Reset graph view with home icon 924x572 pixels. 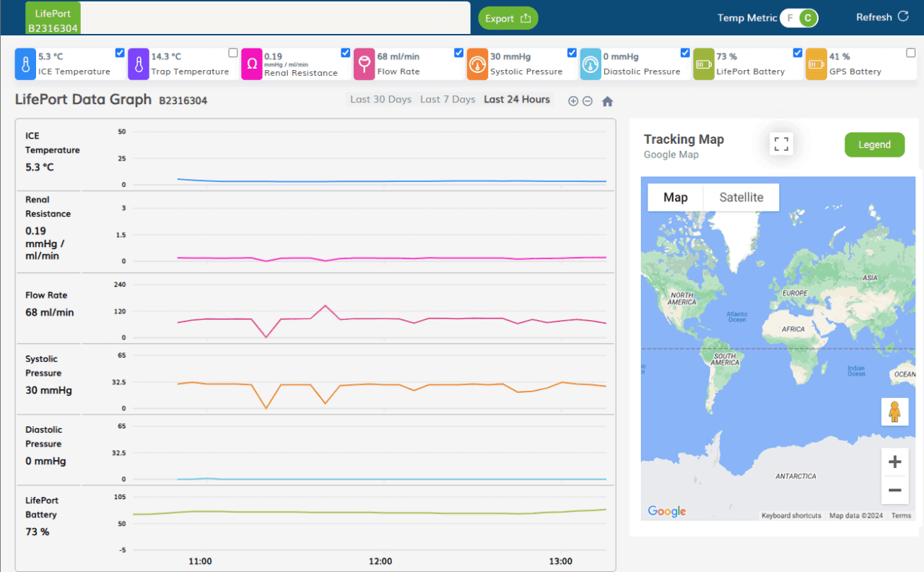point(607,101)
